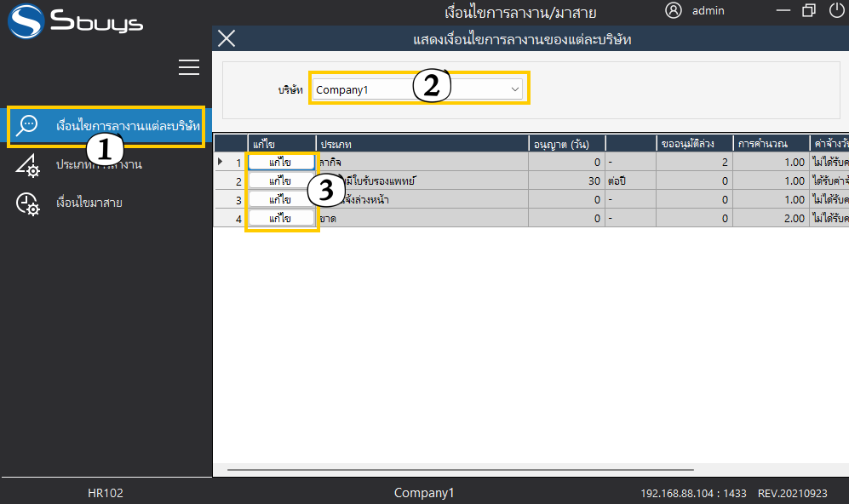Open the เงื่อนไขมาสาย menu item
849x504 pixels.
(x=89, y=203)
